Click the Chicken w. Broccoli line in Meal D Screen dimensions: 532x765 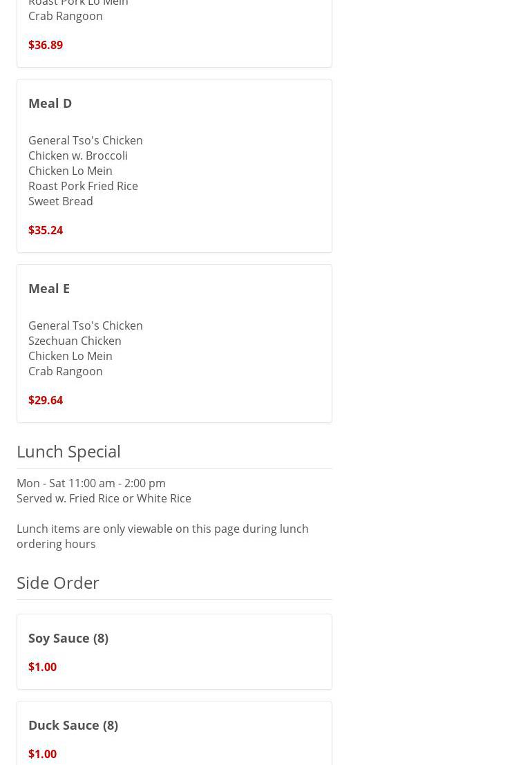pos(78,155)
